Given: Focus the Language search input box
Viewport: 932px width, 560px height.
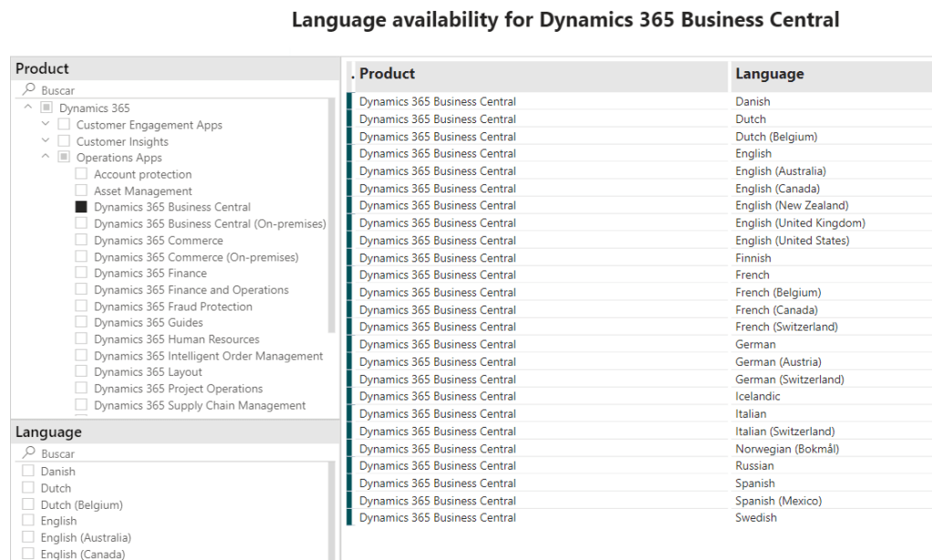Looking at the screenshot, I should point(173,453).
